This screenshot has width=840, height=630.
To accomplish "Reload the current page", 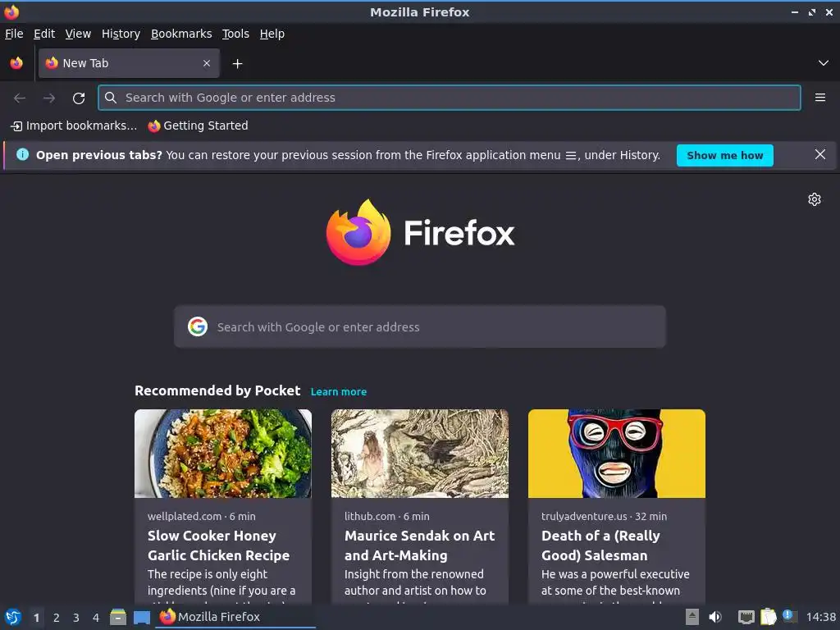I will 79,98.
